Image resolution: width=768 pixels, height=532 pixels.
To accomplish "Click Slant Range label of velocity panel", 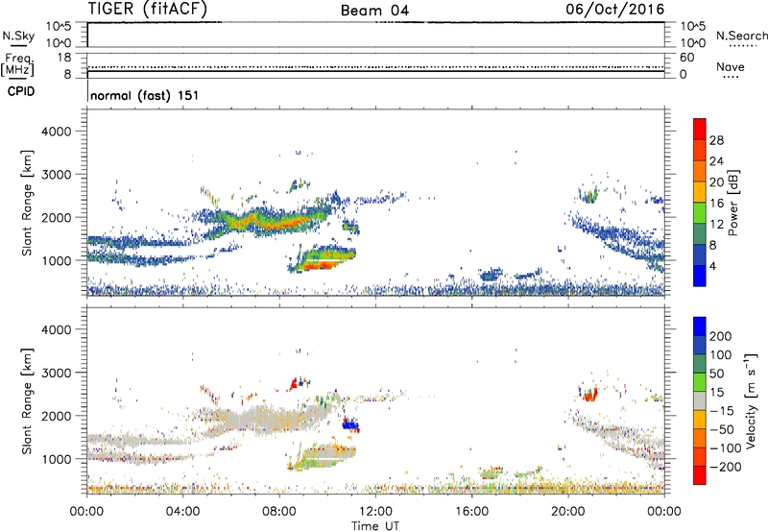I will click(27, 401).
